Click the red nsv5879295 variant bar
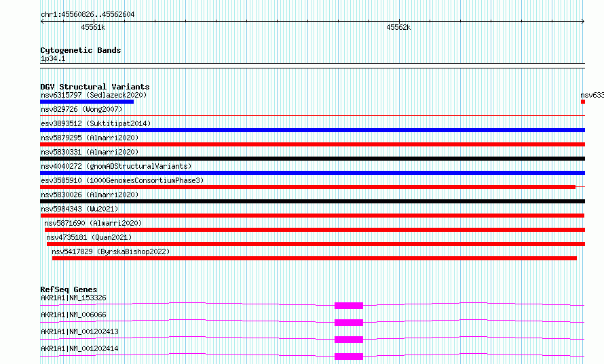This screenshot has width=604, height=364. [312, 144]
